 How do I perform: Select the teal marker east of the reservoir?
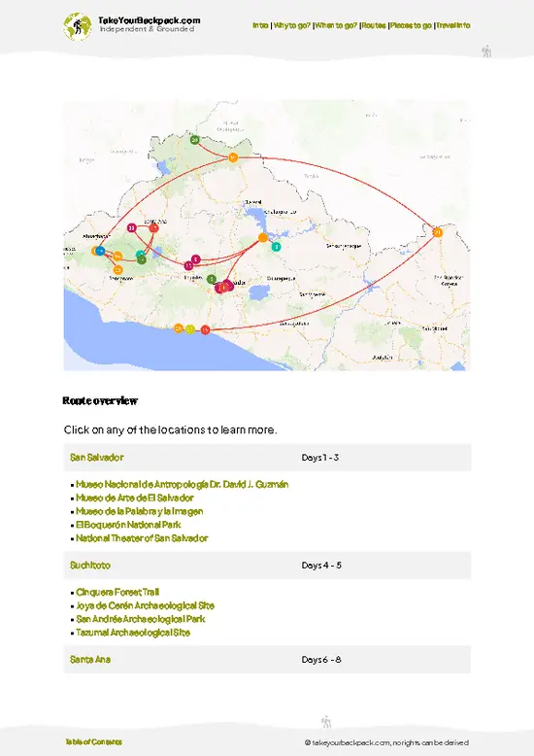tap(276, 247)
